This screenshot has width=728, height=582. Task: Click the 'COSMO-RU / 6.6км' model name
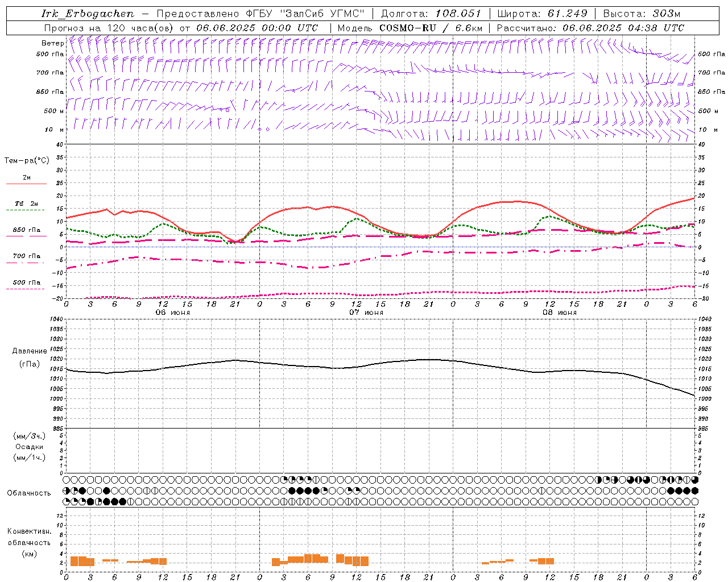pos(431,28)
